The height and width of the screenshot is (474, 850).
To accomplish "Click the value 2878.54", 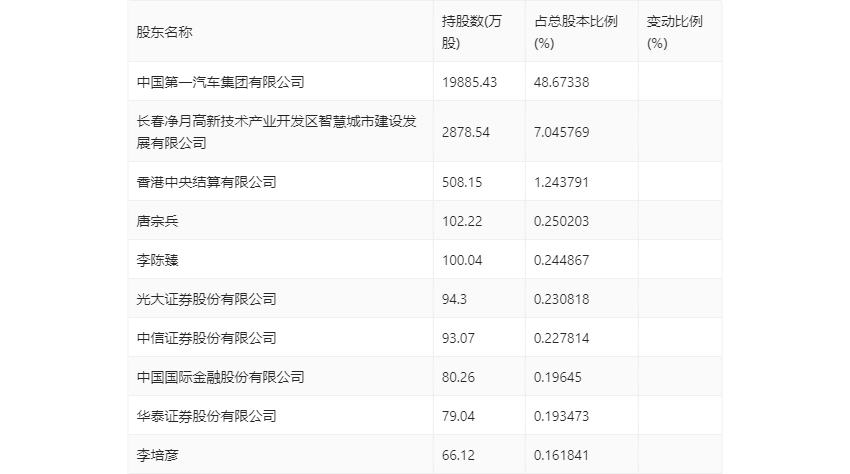I will click(x=466, y=132).
